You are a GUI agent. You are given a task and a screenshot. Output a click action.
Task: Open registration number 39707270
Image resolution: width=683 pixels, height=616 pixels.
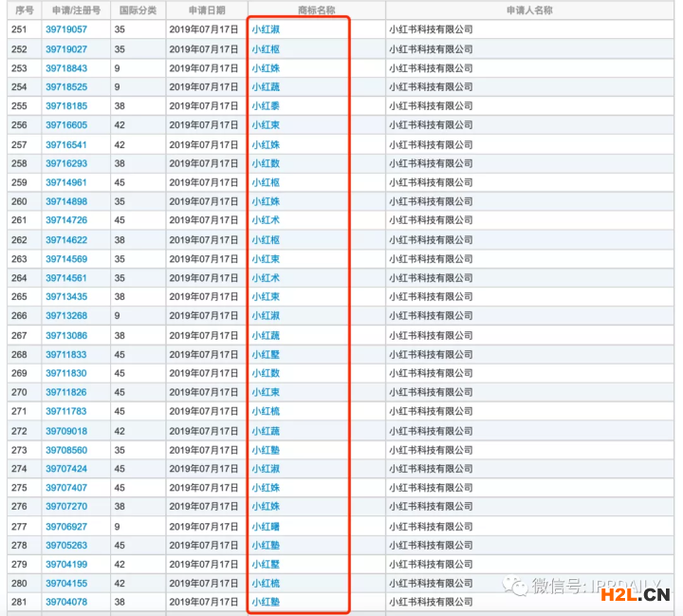tap(66, 507)
